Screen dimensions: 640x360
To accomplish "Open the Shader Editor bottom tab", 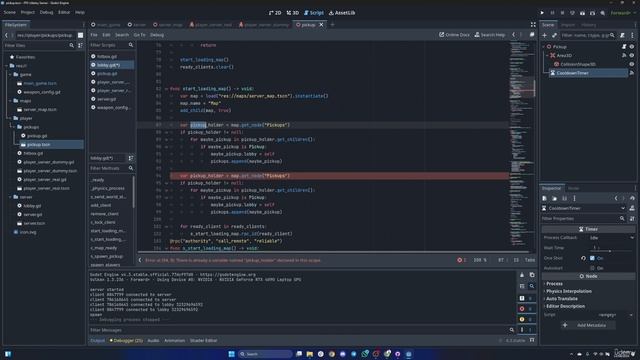I will click(x=203, y=340).
